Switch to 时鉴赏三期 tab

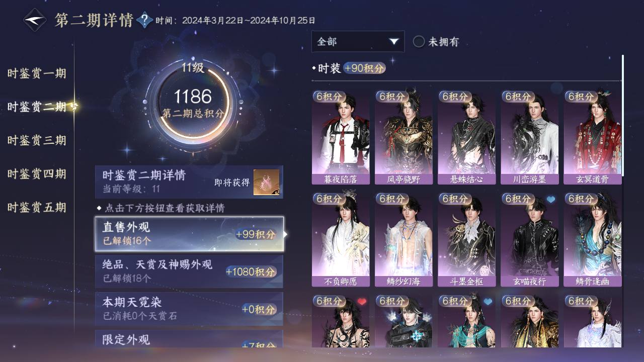coord(37,140)
